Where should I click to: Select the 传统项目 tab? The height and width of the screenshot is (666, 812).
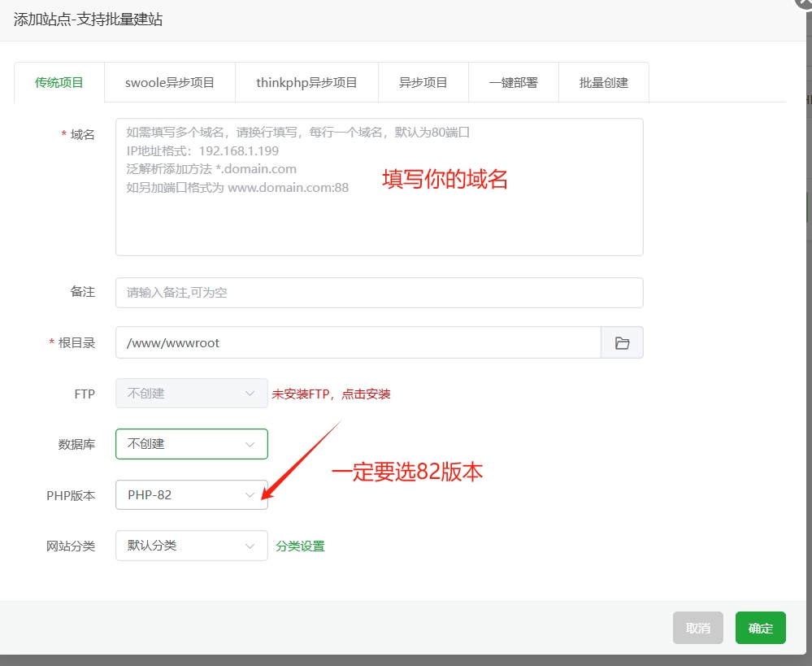point(59,82)
